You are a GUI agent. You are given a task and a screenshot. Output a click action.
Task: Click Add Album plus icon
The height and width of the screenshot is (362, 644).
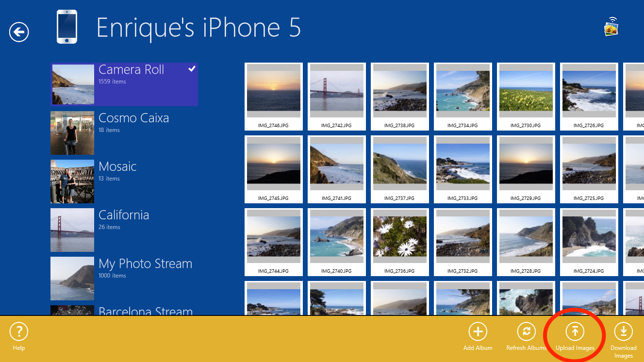(478, 332)
